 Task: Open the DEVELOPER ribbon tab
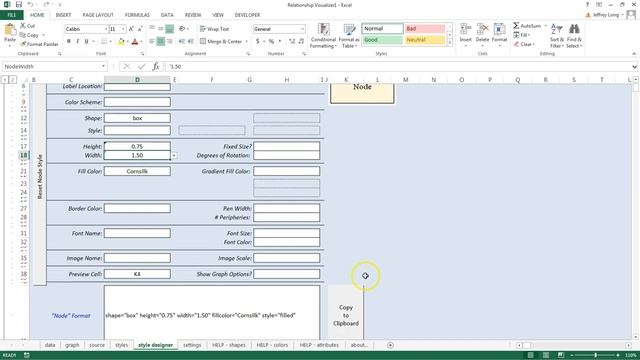(247, 15)
